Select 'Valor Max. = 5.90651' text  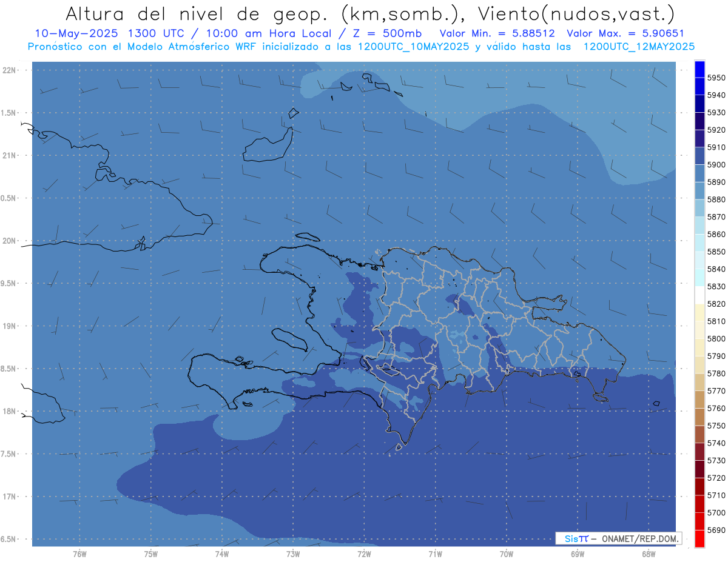pyautogui.click(x=625, y=33)
